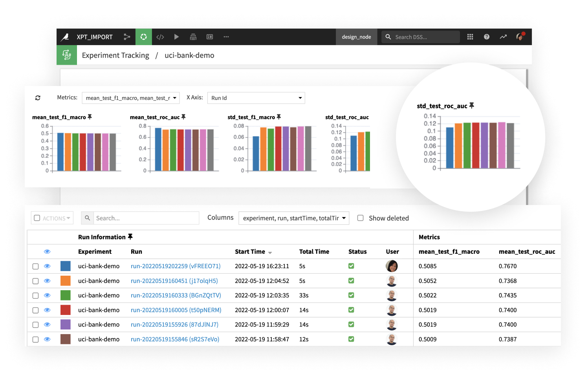Check the row checkbox for run-20220519160451
This screenshot has width=588, height=377.
(x=35, y=280)
